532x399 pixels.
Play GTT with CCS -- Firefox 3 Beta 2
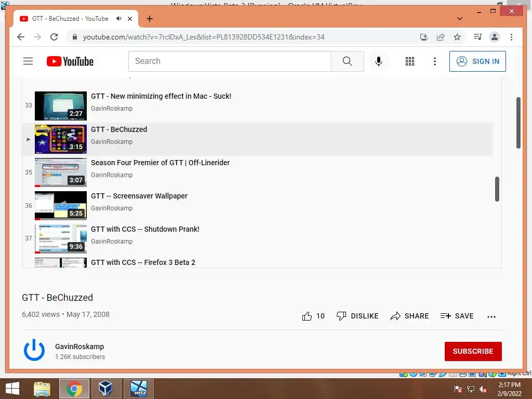tap(143, 262)
